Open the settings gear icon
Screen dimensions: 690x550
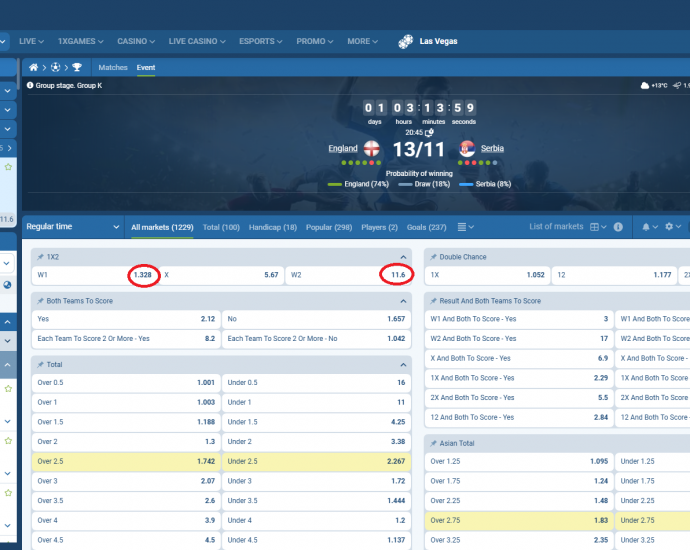point(669,227)
